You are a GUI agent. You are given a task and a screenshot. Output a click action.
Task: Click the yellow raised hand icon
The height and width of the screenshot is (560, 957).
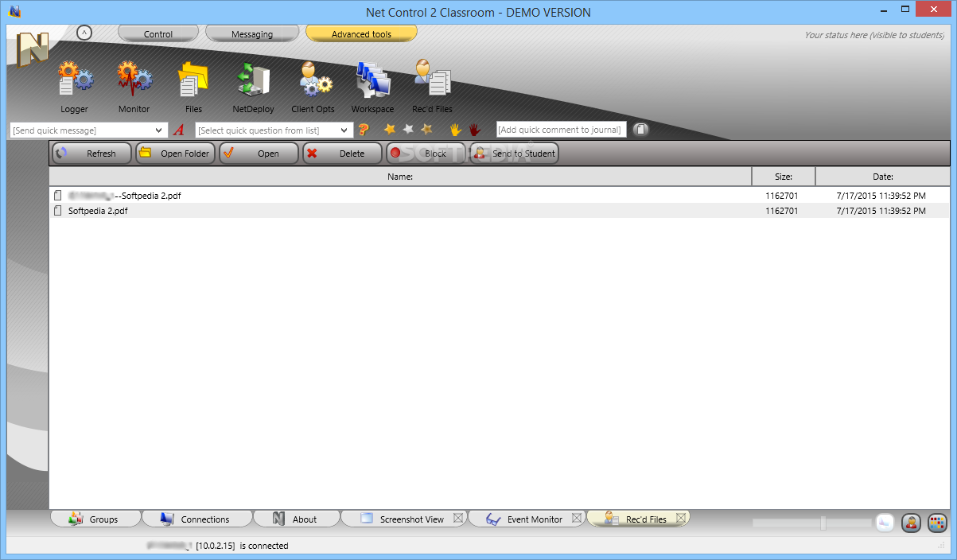click(456, 129)
